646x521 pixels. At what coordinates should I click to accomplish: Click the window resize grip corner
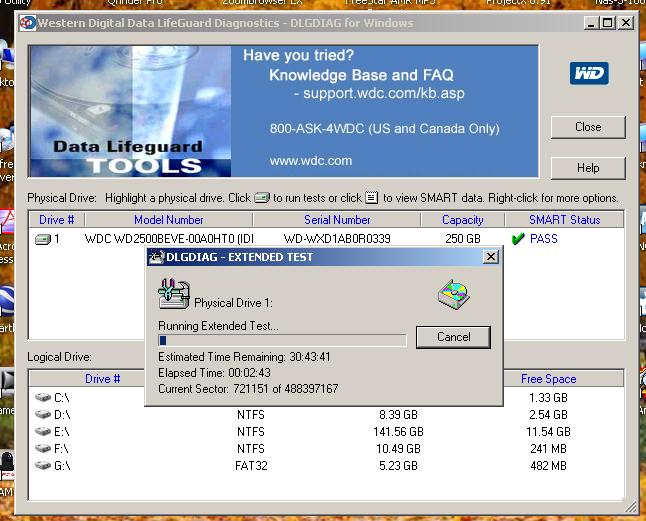click(x=630, y=507)
